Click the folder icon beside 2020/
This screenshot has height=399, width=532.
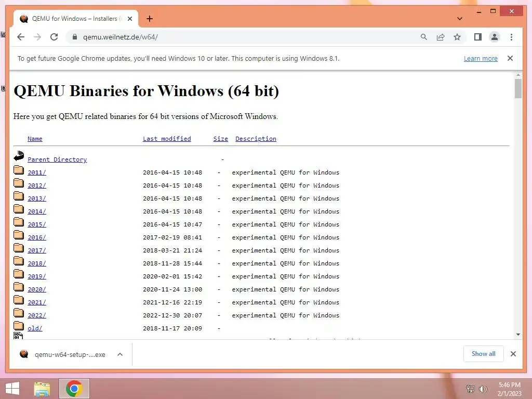[19, 287]
